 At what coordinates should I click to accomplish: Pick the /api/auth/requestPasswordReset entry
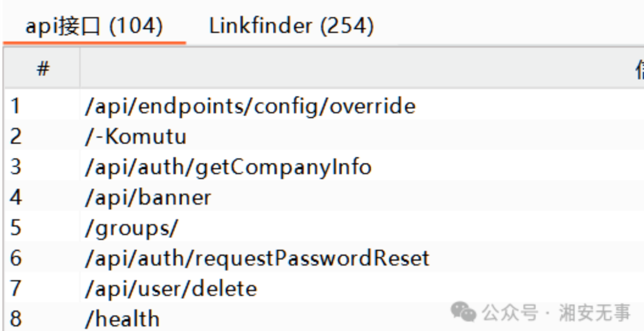[257, 258]
